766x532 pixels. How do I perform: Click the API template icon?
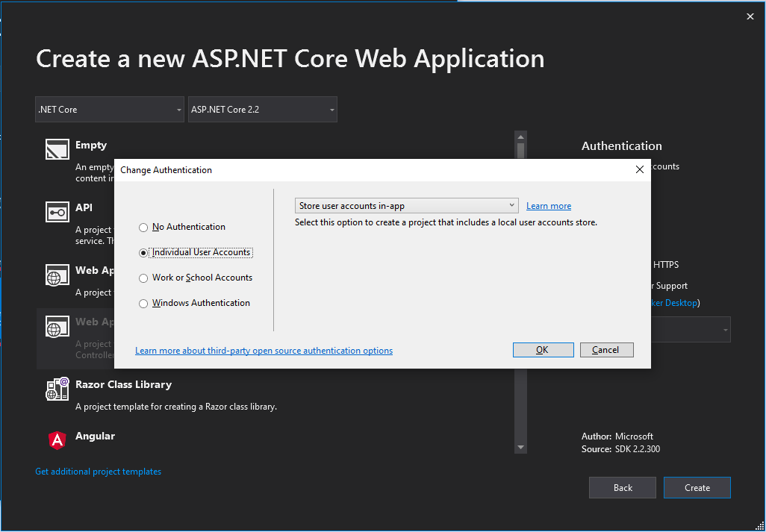click(57, 212)
